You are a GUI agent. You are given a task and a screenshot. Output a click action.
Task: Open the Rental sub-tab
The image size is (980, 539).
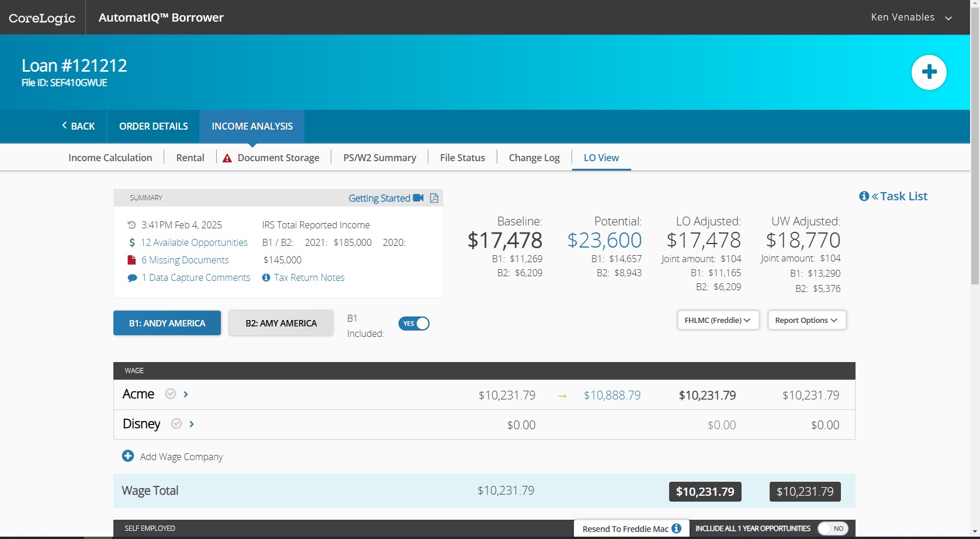click(x=190, y=158)
